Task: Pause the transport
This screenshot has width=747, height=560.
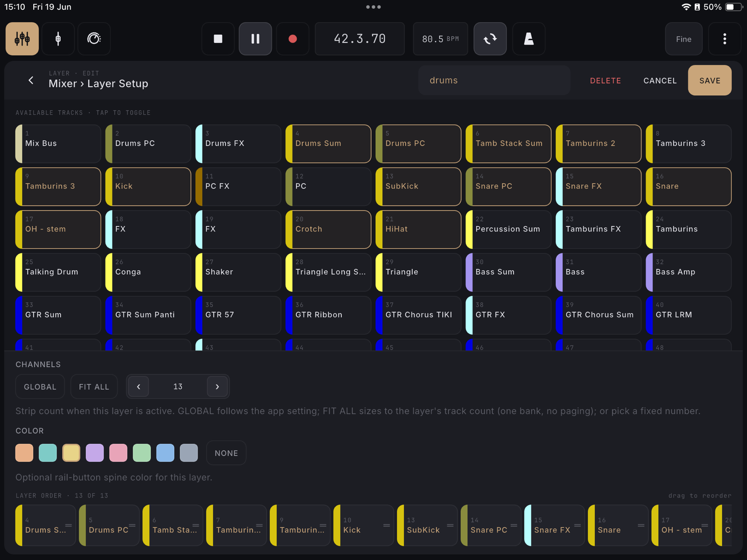Action: 255,39
